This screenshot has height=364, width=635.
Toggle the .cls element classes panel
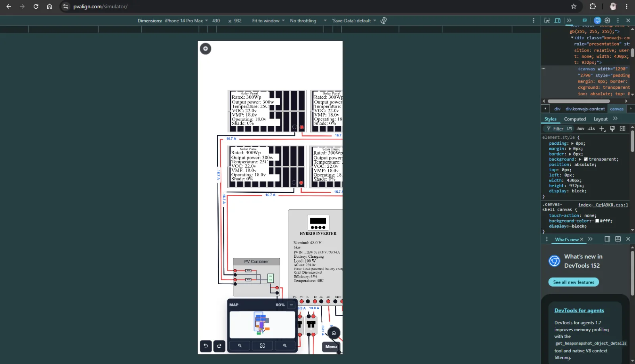[591, 128]
